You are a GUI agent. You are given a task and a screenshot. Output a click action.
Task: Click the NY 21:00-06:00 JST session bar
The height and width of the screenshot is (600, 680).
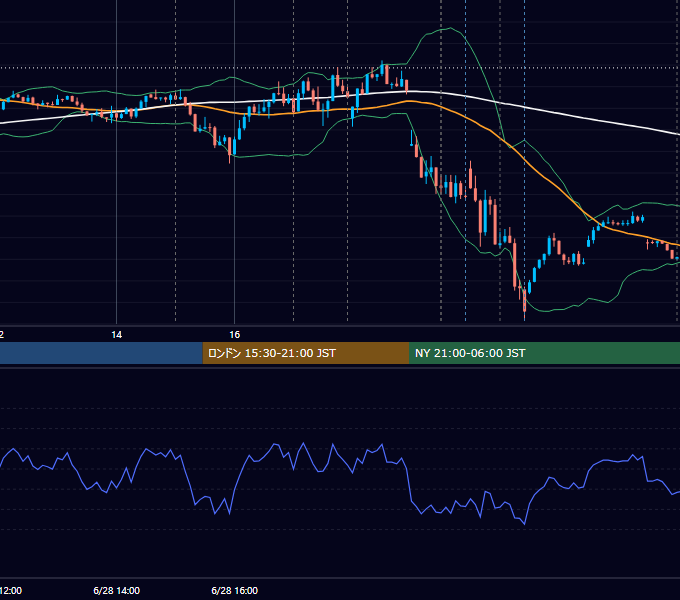pos(544,353)
